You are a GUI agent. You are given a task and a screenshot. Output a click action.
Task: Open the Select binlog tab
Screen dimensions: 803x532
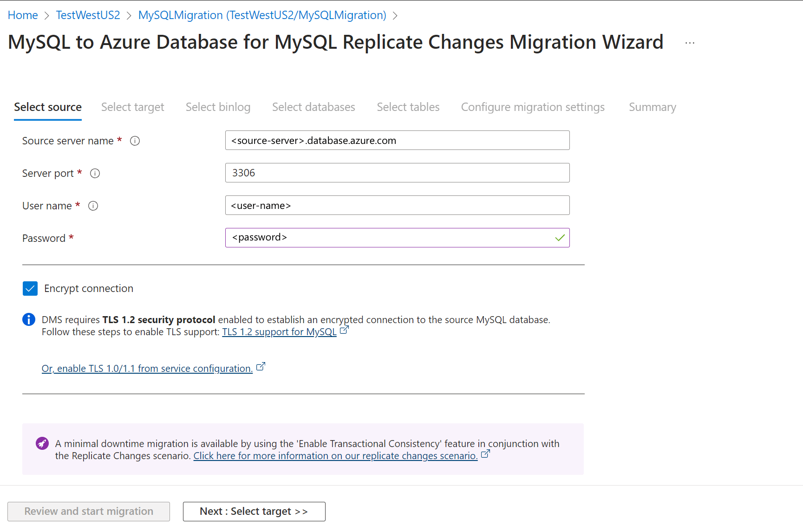[218, 107]
